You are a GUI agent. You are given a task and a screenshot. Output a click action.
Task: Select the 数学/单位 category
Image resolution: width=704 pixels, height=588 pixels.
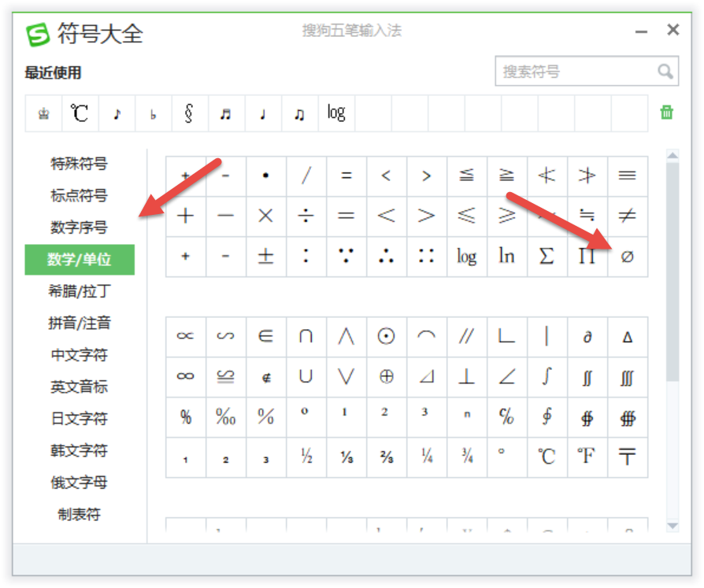pos(80,260)
